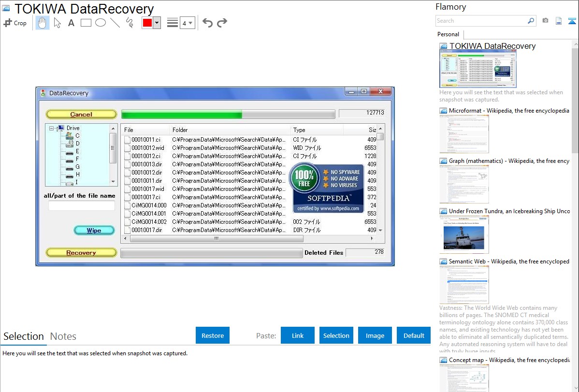Image resolution: width=579 pixels, height=392 pixels.
Task: Redo the last annotation
Action: [x=222, y=23]
